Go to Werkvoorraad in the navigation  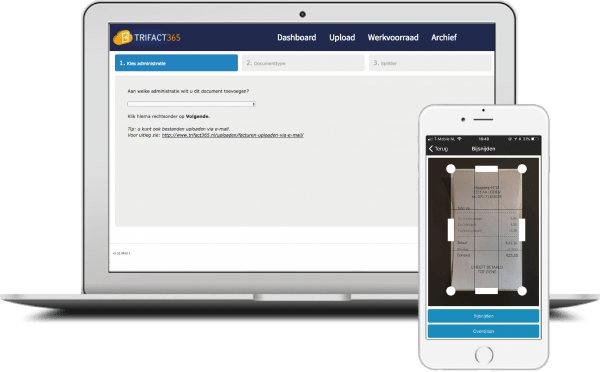(393, 38)
